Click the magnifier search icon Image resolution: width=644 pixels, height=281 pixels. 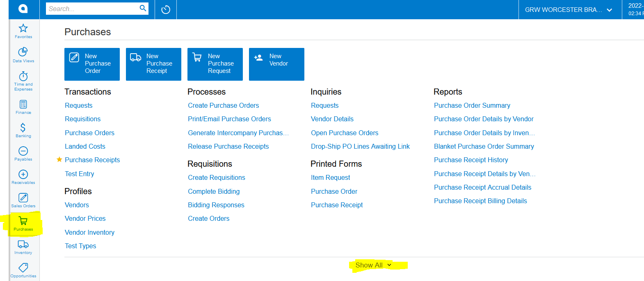coord(143,8)
